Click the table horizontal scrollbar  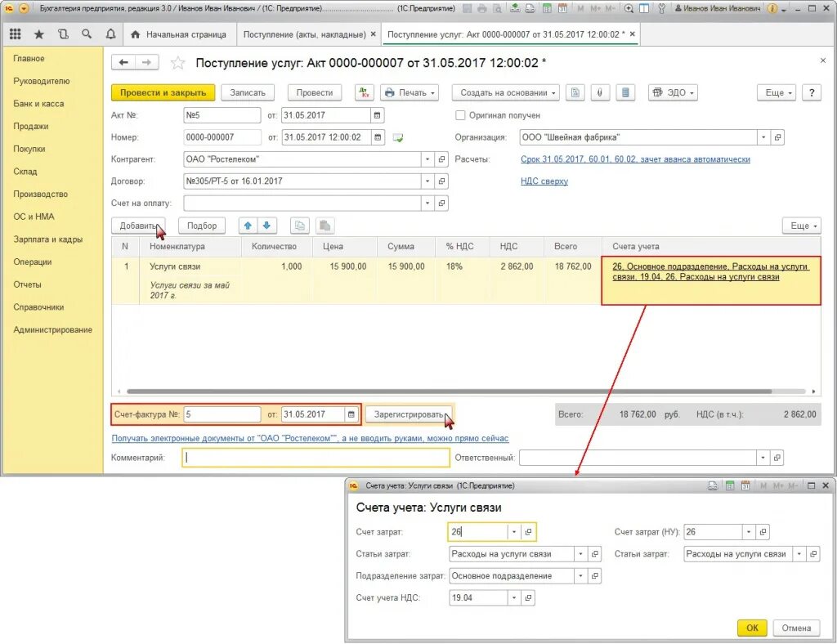point(450,391)
